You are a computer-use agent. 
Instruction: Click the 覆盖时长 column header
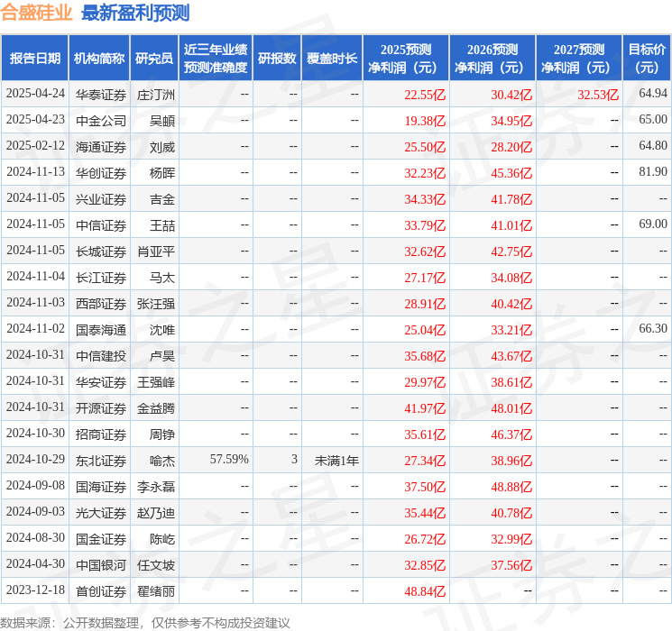pyautogui.click(x=332, y=58)
